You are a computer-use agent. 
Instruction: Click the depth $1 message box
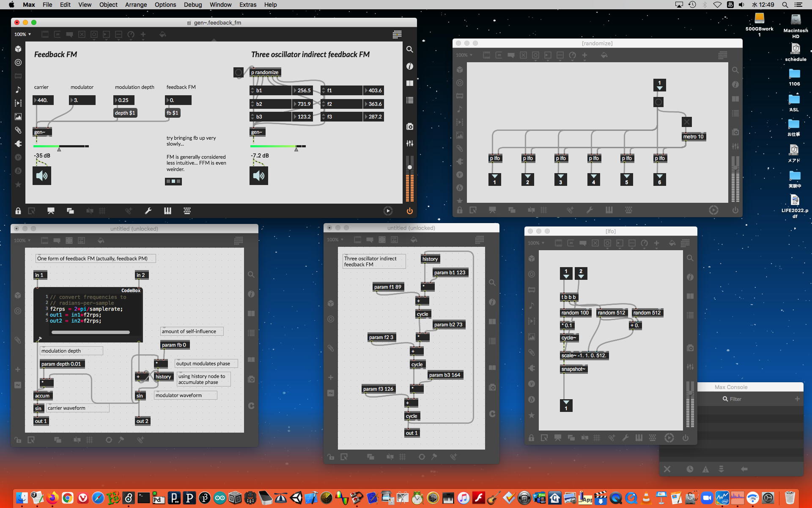pyautogui.click(x=125, y=113)
